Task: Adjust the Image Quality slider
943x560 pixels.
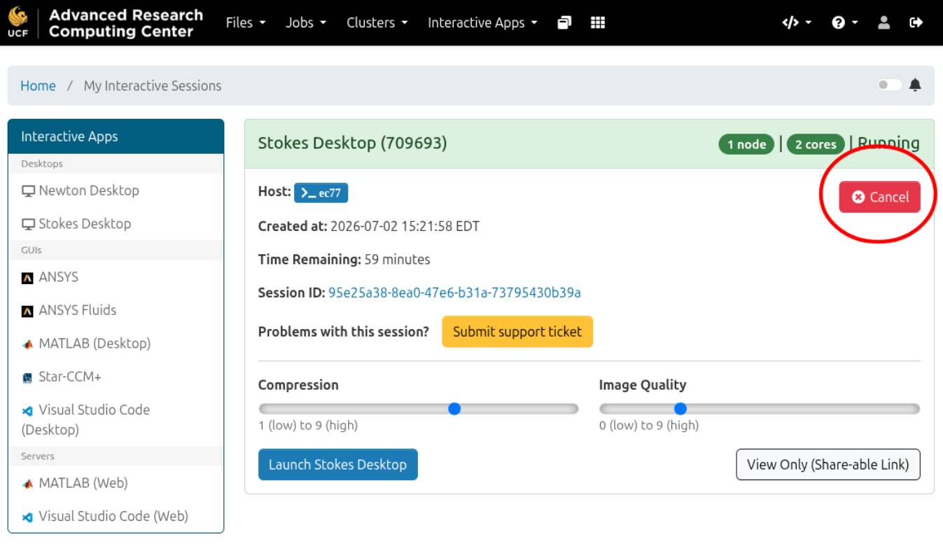Action: tap(760, 409)
